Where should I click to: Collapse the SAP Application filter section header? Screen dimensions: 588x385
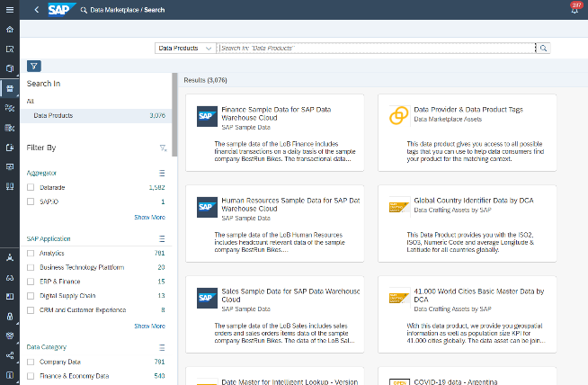tap(49, 239)
